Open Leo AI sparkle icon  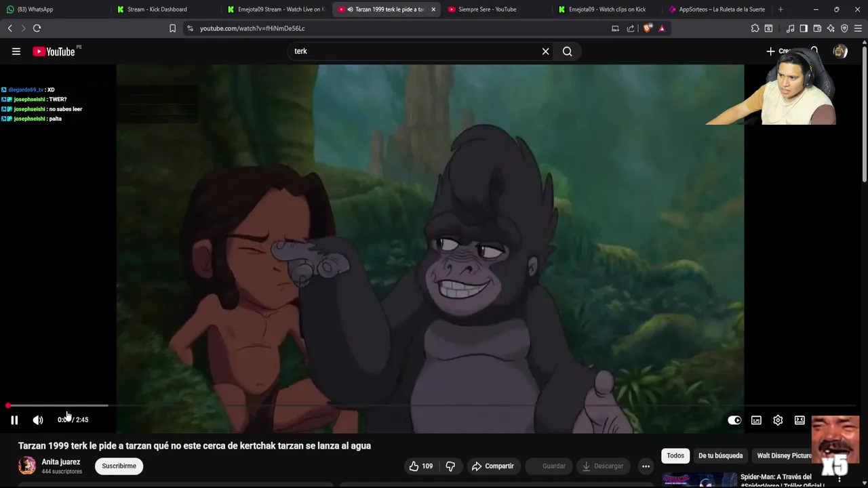click(831, 28)
